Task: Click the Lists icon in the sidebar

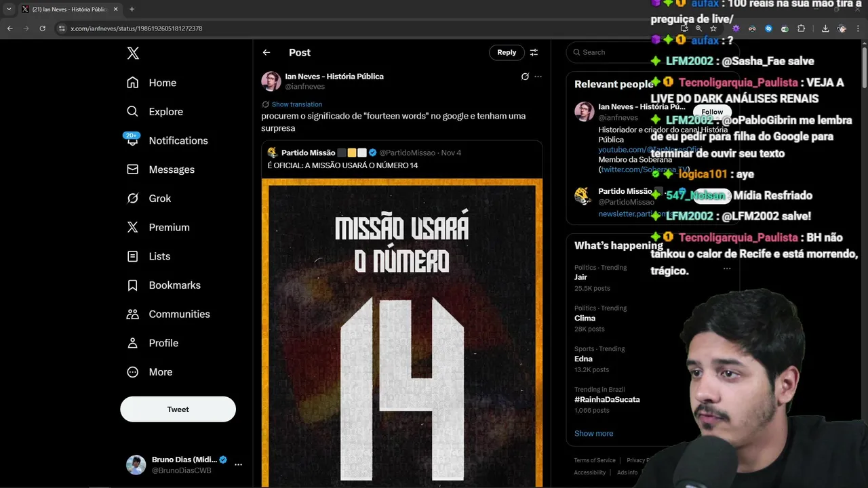Action: click(x=133, y=256)
